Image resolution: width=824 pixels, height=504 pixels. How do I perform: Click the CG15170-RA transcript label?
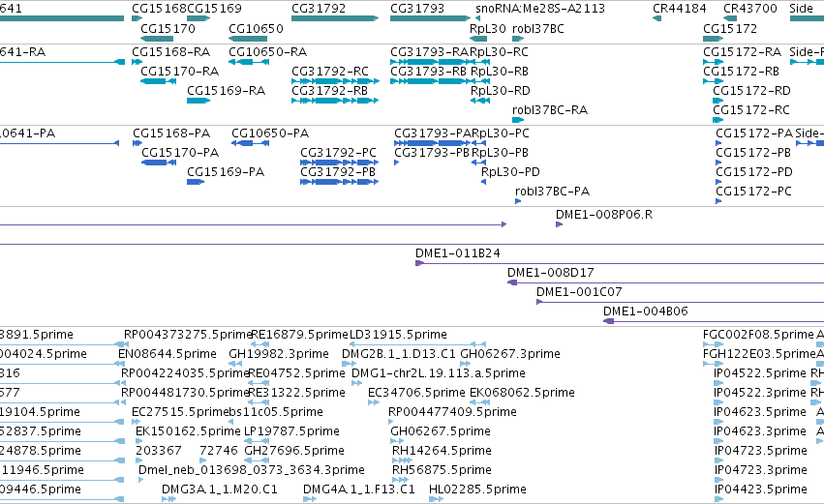180,71
